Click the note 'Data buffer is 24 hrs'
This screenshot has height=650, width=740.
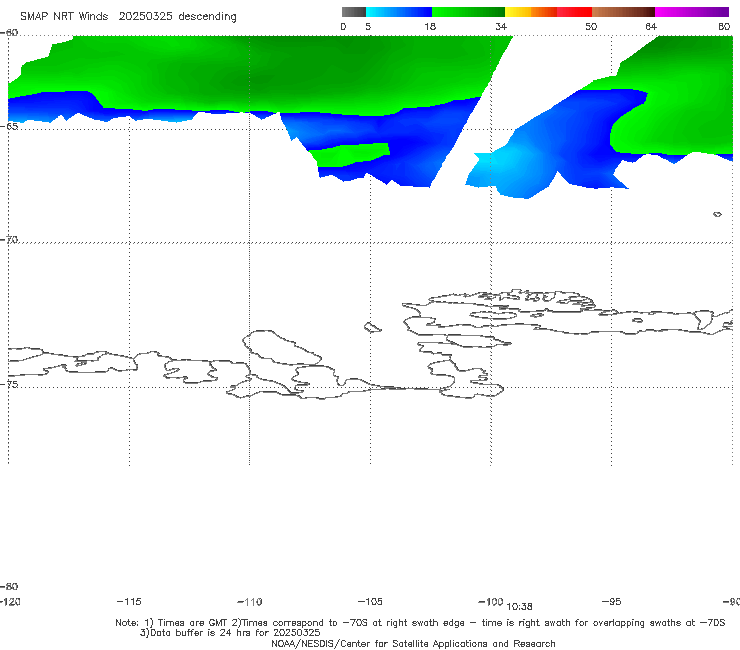tap(230, 633)
